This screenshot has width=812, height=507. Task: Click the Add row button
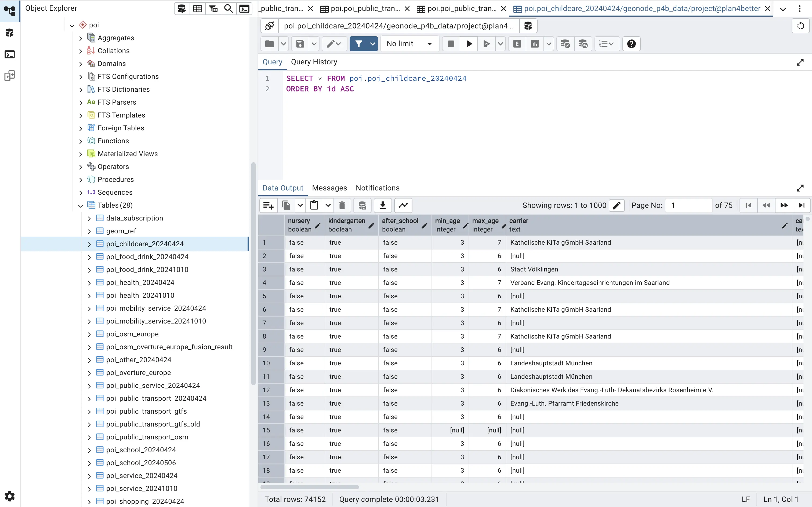tap(269, 205)
